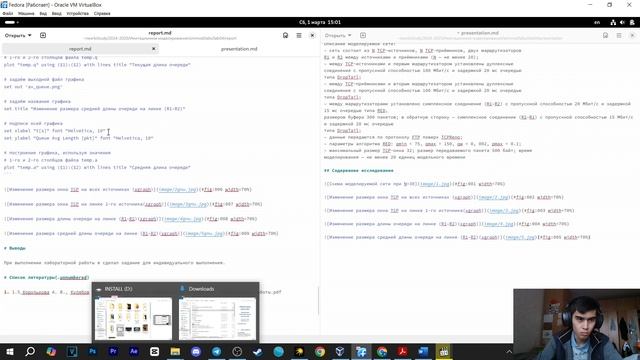Image resolution: width=640 pixels, height=360 pixels.
Task: Open GNOME Activities overview pill
Action: (11, 22)
